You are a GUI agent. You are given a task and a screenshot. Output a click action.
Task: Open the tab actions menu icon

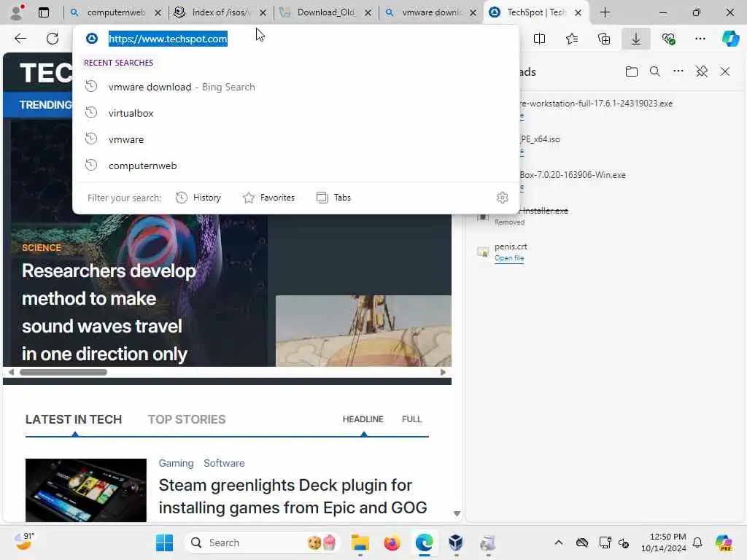pos(44,12)
